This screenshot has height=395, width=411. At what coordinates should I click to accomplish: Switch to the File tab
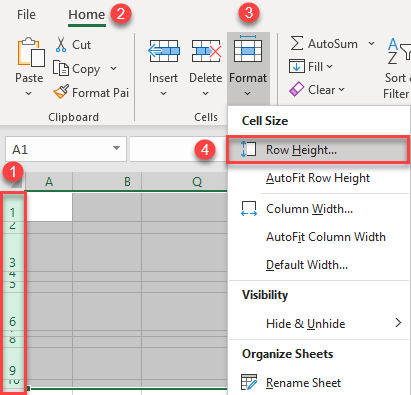26,15
